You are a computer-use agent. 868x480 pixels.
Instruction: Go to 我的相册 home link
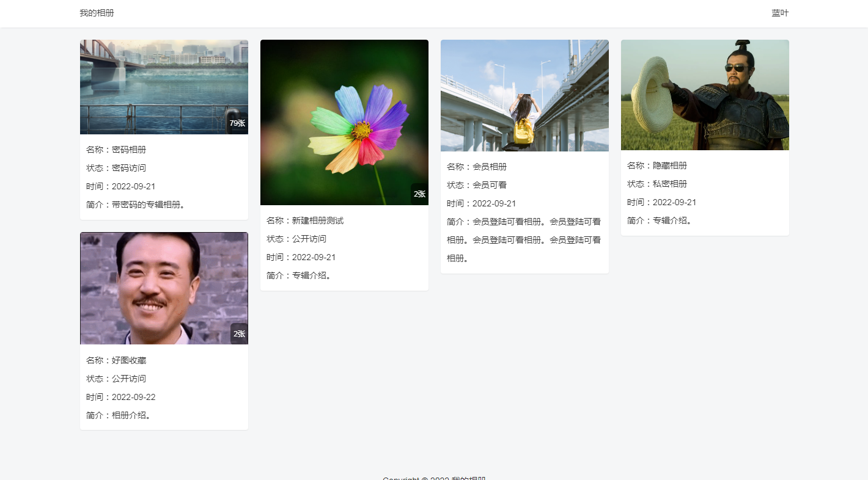point(97,13)
